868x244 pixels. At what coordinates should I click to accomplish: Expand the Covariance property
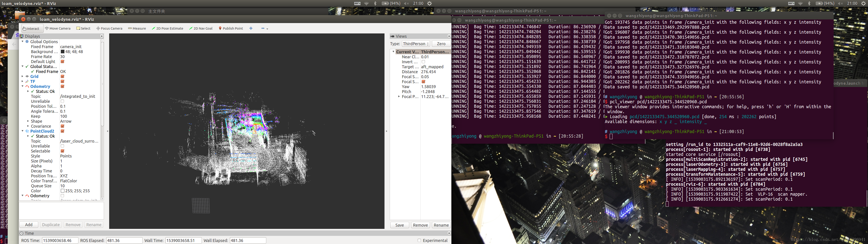pyautogui.click(x=28, y=126)
